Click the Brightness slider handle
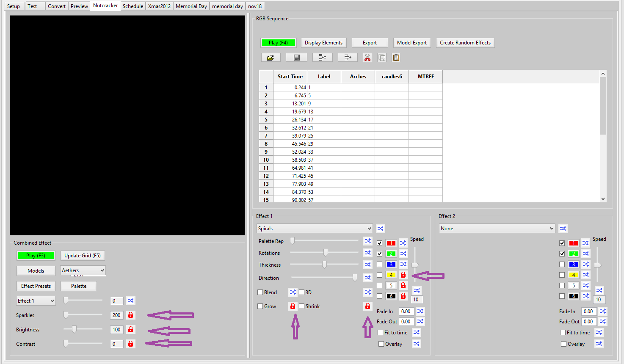The image size is (624, 364). click(74, 329)
